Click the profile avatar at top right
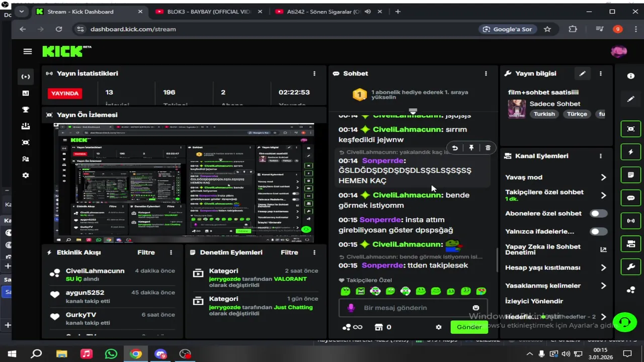Screen dimensions: 644x362 coord(619,51)
